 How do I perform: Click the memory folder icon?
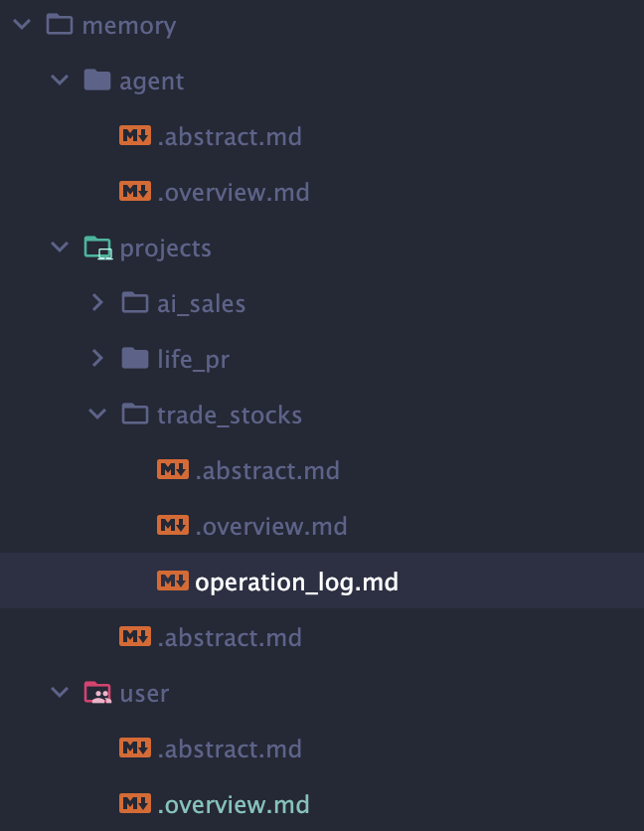(60, 25)
